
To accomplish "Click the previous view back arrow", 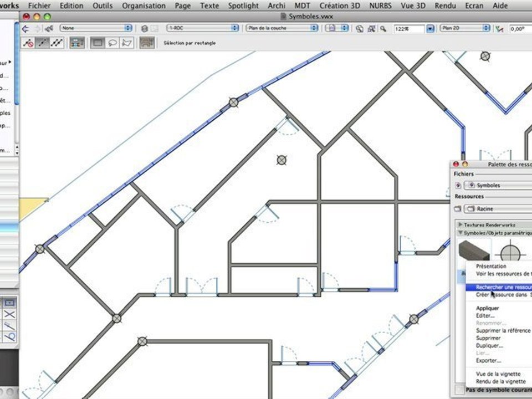I will (x=25, y=29).
